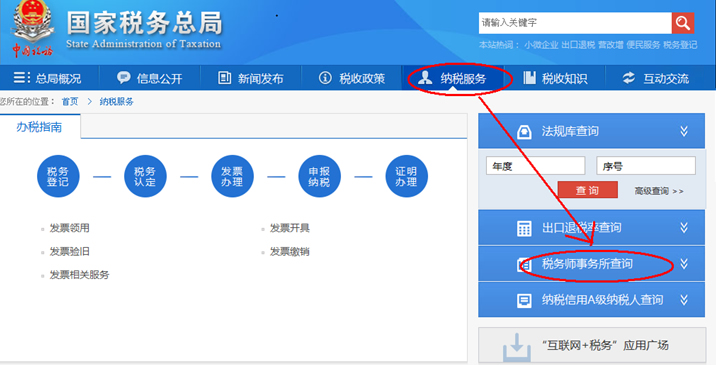Click the 营改增 hot keyword
The image size is (716, 365).
coord(611,45)
